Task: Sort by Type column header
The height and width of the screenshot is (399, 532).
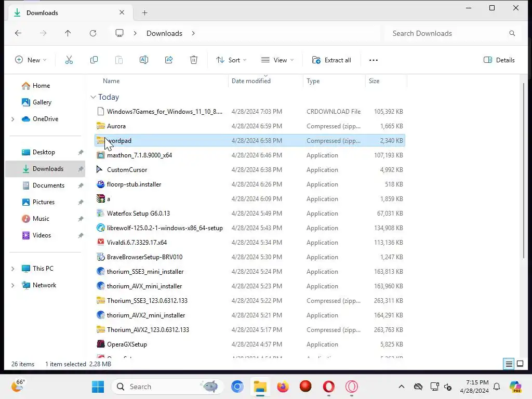Action: click(313, 81)
